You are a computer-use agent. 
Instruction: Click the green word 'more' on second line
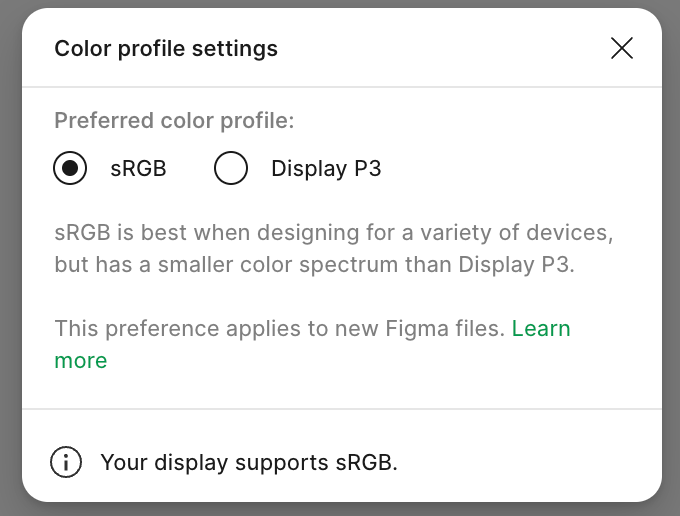pyautogui.click(x=81, y=361)
